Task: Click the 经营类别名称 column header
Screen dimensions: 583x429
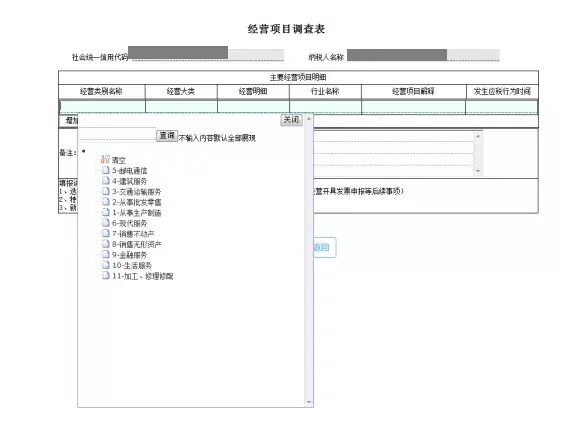Action: (102, 91)
